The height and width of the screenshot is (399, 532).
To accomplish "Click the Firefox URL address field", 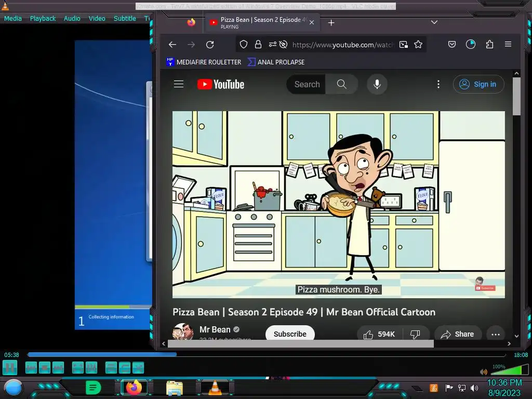I will [x=343, y=45].
